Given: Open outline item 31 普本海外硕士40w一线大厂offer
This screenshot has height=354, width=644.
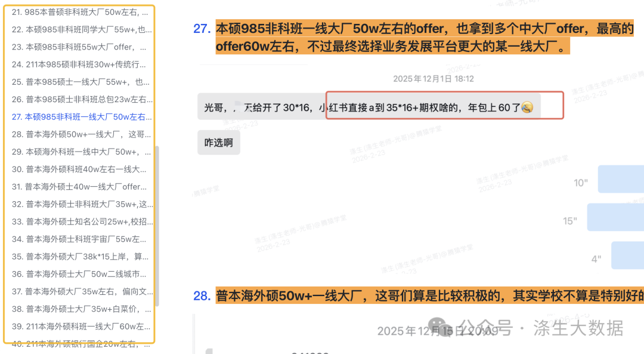Looking at the screenshot, I should click(x=79, y=187).
